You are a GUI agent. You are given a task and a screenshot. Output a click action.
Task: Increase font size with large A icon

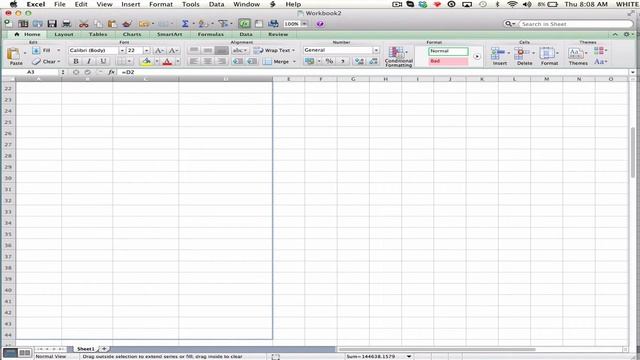[159, 50]
